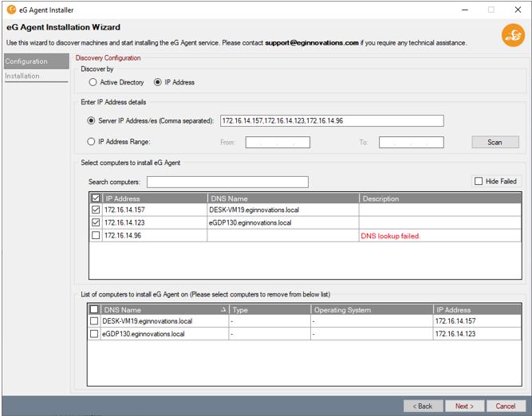Click the Scan button
This screenshot has height=416, width=532.
point(495,143)
